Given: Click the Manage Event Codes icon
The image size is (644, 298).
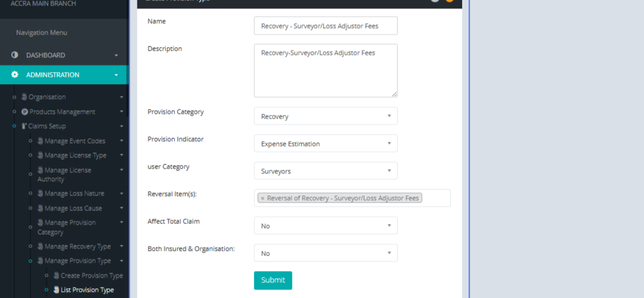Looking at the screenshot, I should (x=40, y=141).
